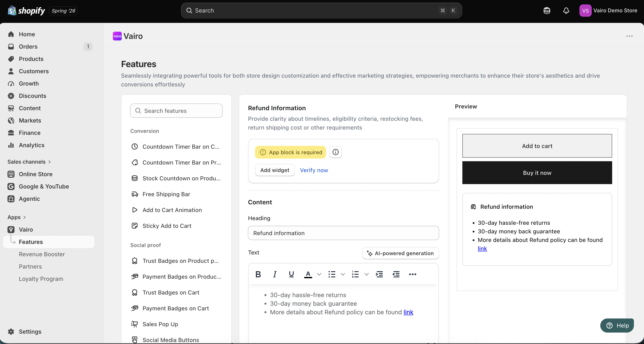The height and width of the screenshot is (344, 644).
Task: Apply the text color tool
Action: (308, 274)
